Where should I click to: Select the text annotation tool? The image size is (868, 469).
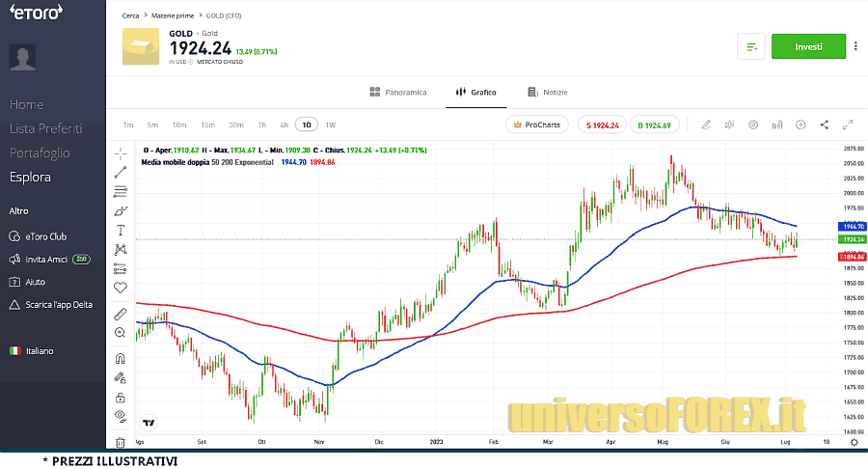click(x=121, y=230)
